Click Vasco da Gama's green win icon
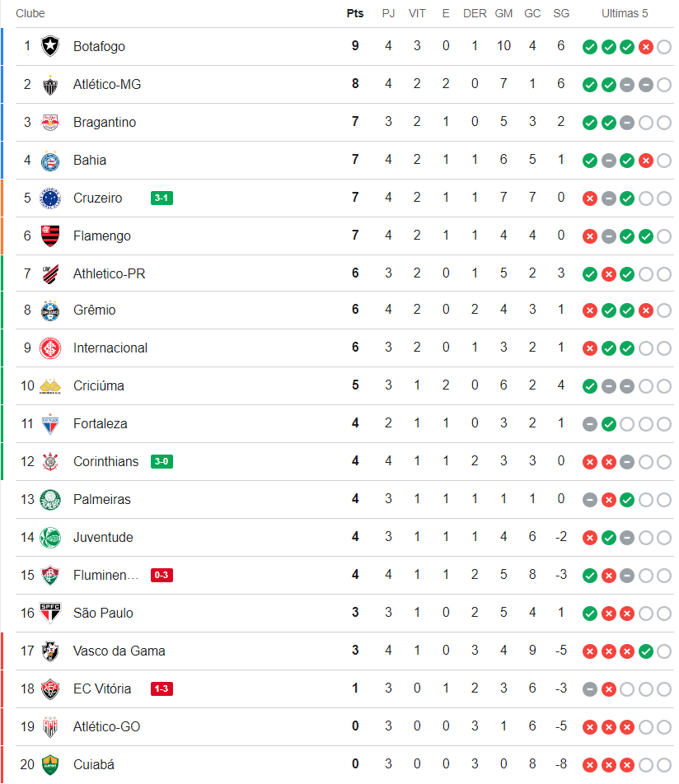The height and width of the screenshot is (784, 679). [x=646, y=651]
